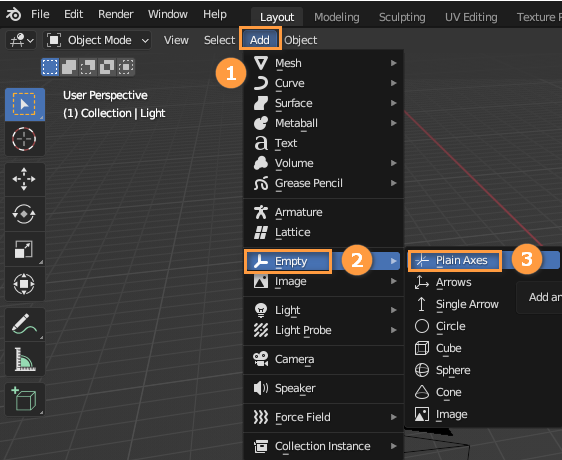Switch to Intersect selection mode
The width and height of the screenshot is (562, 460).
[x=126, y=67]
